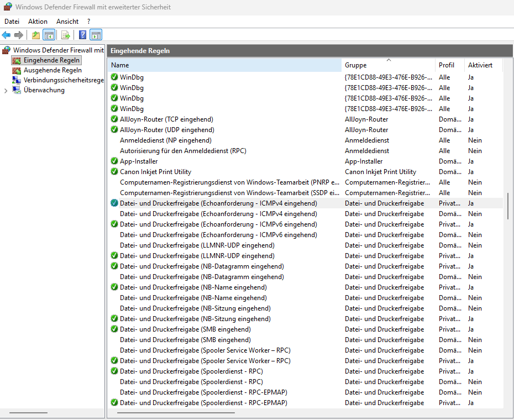Click Privat... profile cell of enabled Spoolerdienst - RPC rule
Image resolution: width=514 pixels, height=420 pixels.
point(449,371)
